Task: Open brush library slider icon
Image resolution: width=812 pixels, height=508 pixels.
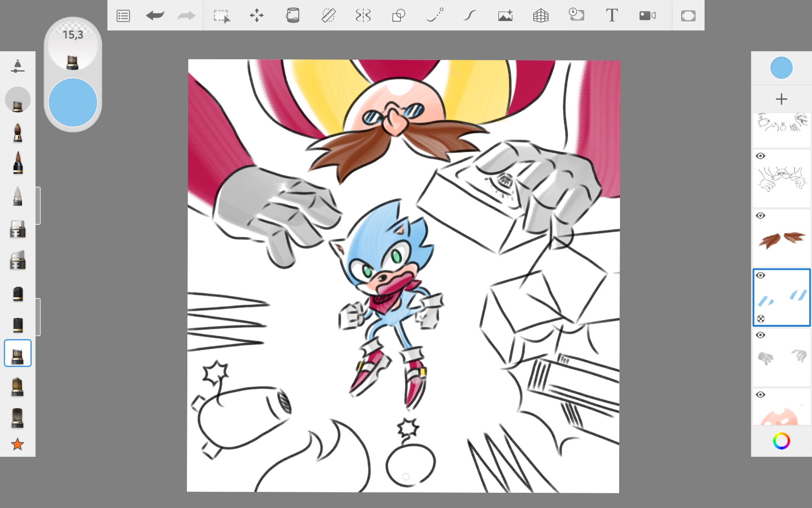Action: 17,66
